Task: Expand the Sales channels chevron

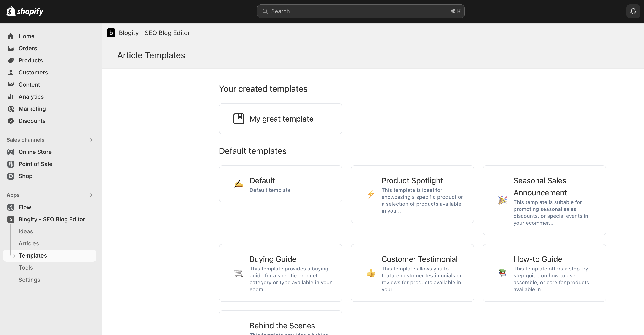Action: 91,140
